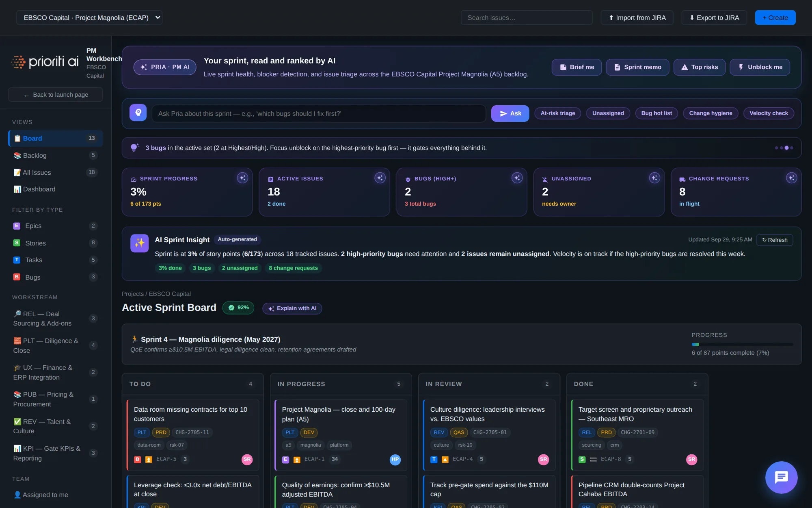Select Bug hot list chip
Image resolution: width=812 pixels, height=508 pixels.
pyautogui.click(x=657, y=113)
